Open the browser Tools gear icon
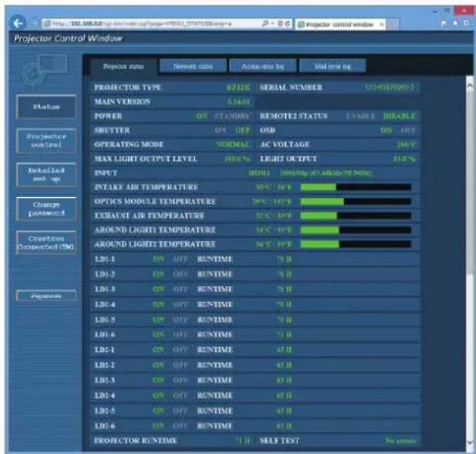 [466, 23]
